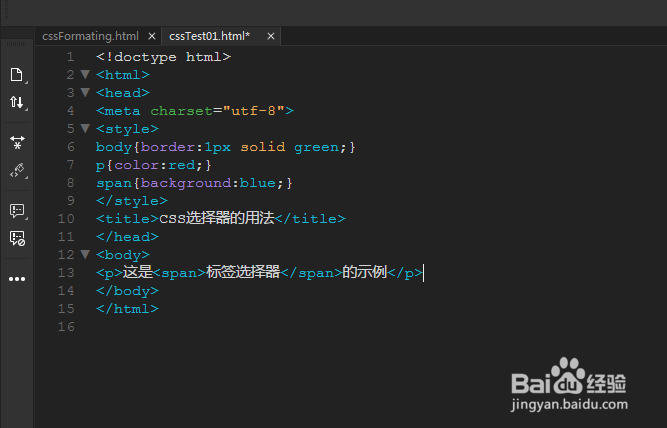Open the File Management arrows icon

point(16,102)
